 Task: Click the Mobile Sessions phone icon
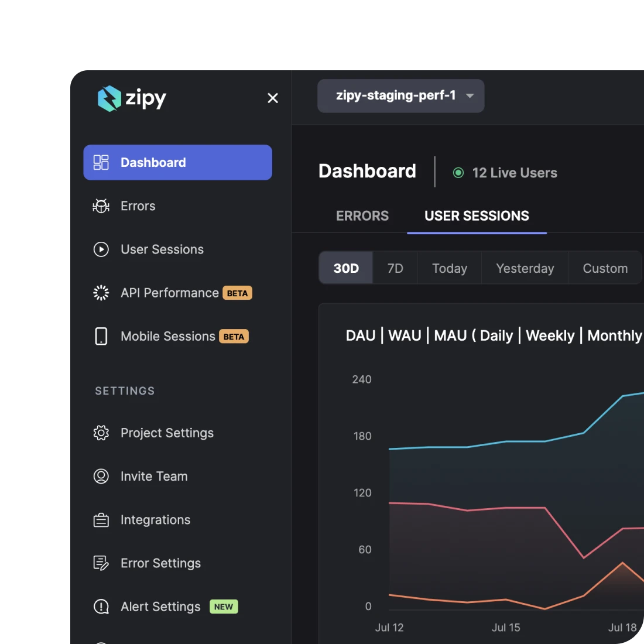[x=101, y=337]
